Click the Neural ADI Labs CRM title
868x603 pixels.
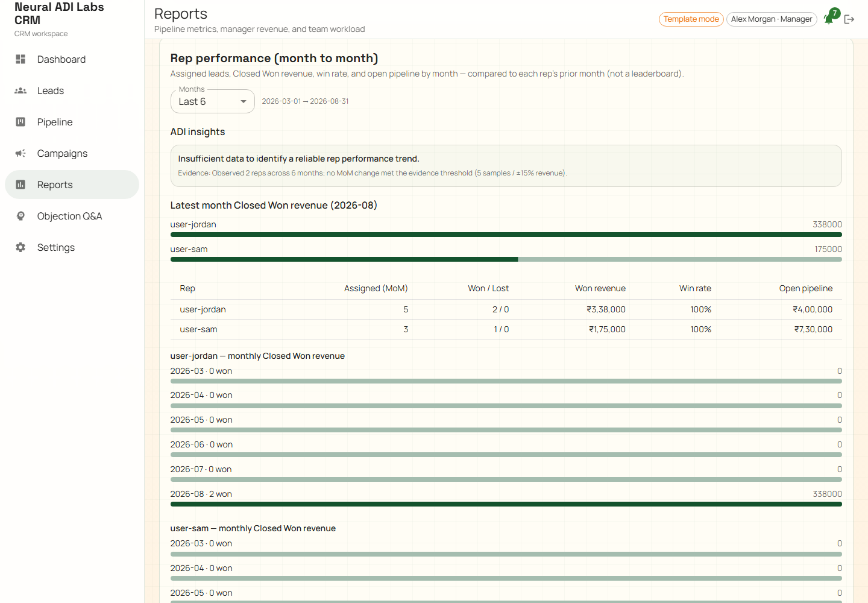coord(59,13)
